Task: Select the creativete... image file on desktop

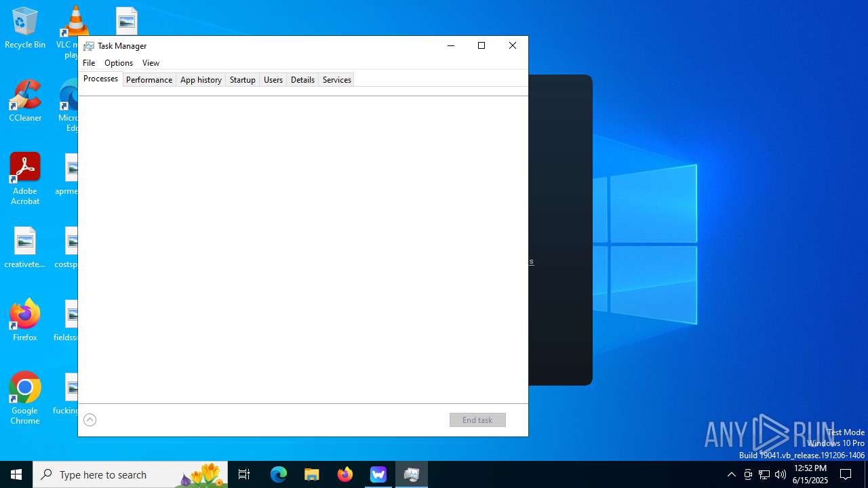Action: tap(25, 247)
